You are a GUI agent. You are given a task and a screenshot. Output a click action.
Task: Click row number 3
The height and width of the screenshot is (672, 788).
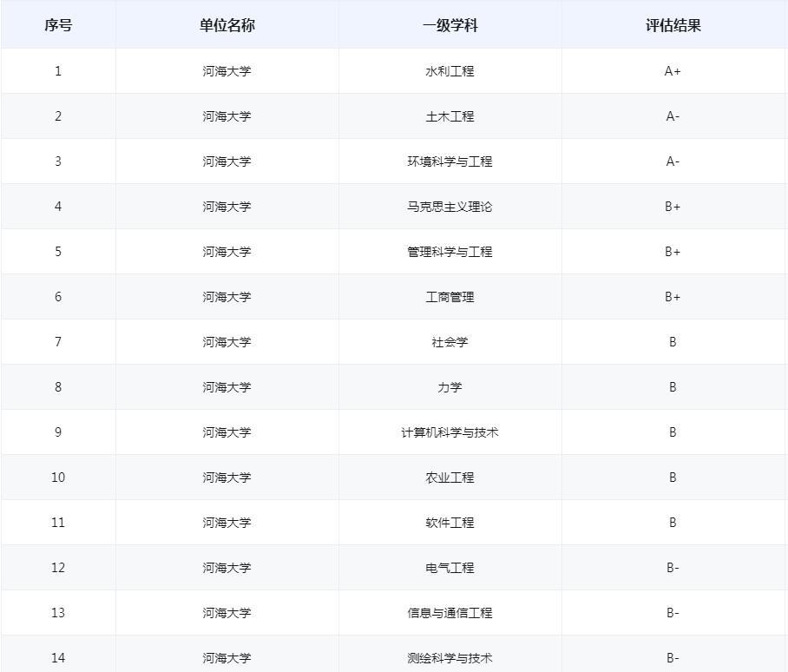58,161
